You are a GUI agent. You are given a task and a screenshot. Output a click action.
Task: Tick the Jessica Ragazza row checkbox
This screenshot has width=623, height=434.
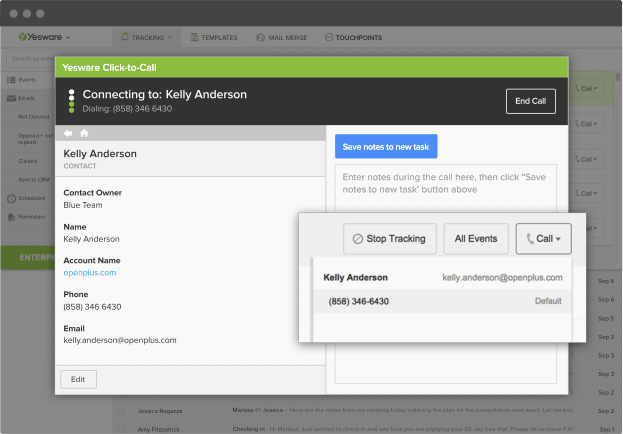click(x=122, y=411)
